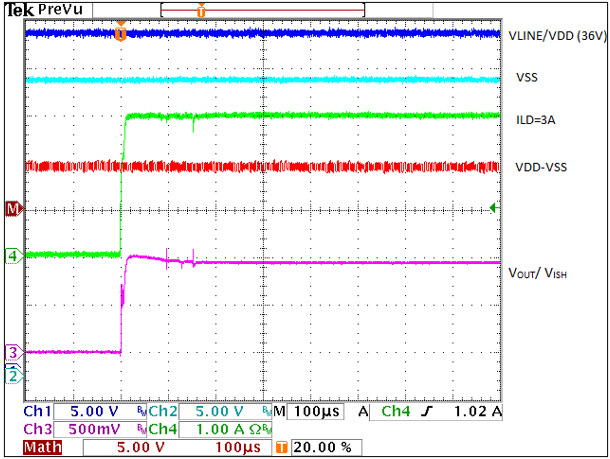Select the cyan channel 2 ground marker
This screenshot has height=459, width=610.
(13, 374)
